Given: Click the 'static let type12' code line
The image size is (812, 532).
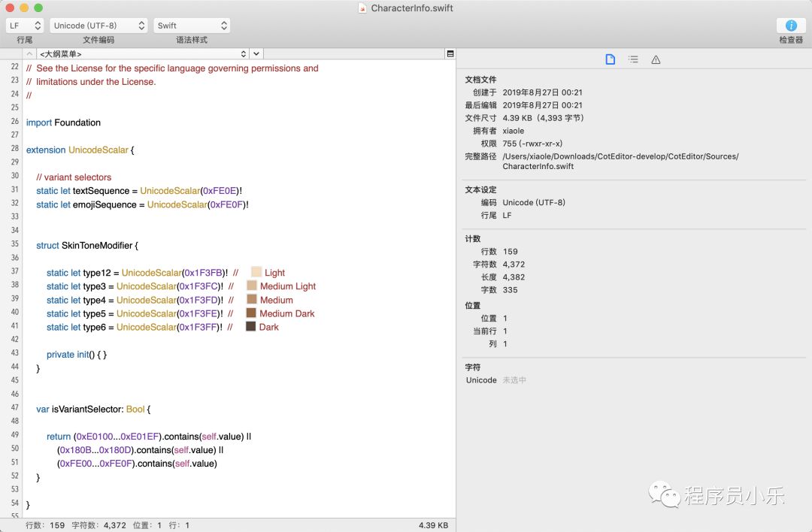Looking at the screenshot, I should tap(165, 273).
